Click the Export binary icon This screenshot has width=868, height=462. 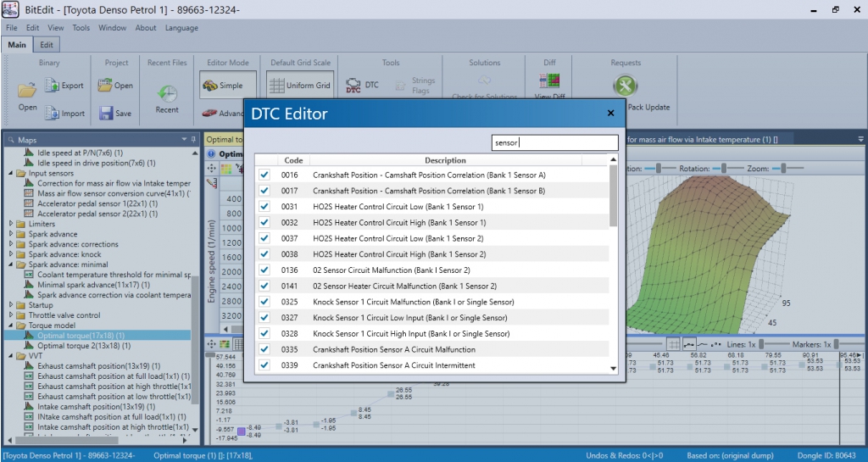coord(52,86)
